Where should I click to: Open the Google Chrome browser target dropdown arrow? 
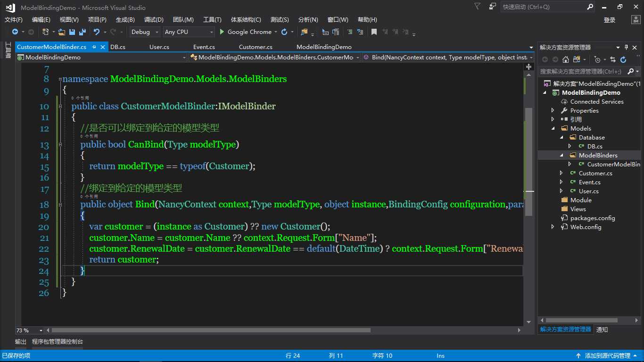276,32
